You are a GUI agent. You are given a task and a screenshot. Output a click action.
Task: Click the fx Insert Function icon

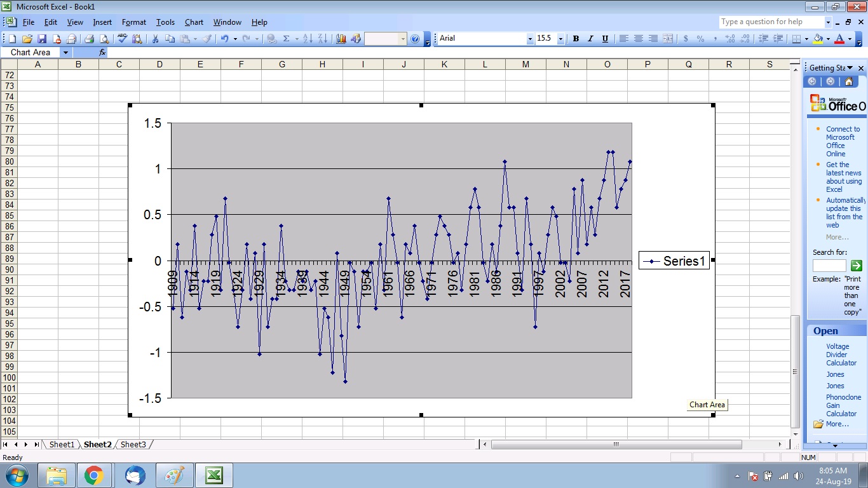coord(102,53)
